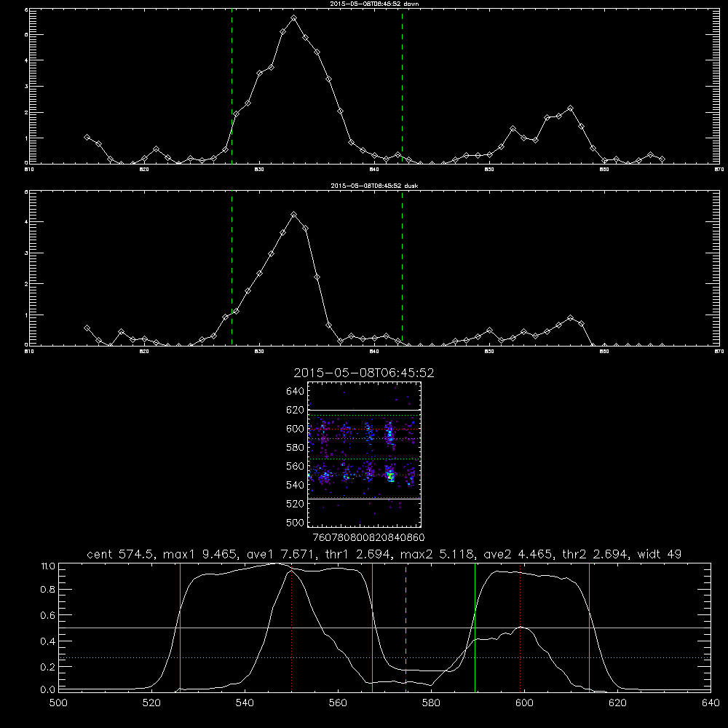Click the 500 label on bottom plot x-axis

58,703
